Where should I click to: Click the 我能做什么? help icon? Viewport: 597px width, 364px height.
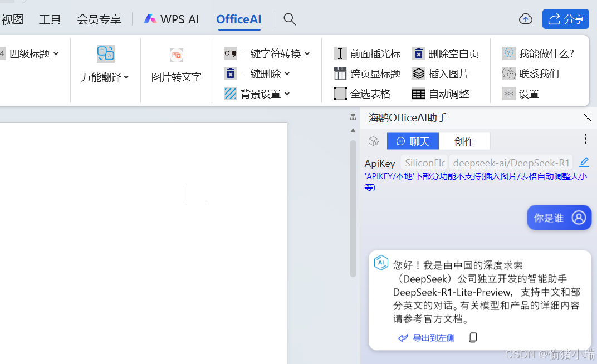pyautogui.click(x=508, y=53)
